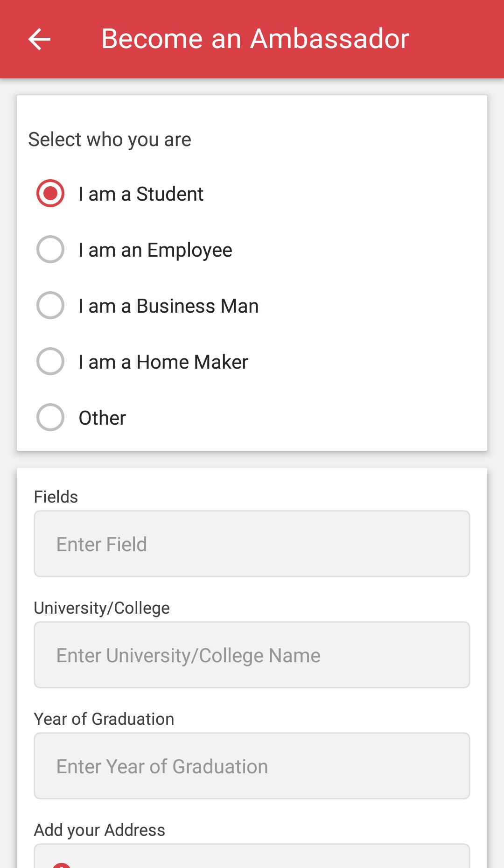
Task: Click the red address icon
Action: [61, 865]
